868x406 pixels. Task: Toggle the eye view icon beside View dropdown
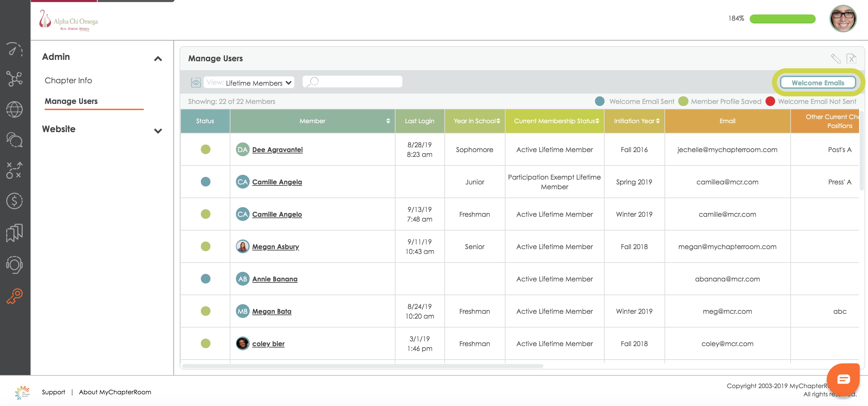[x=196, y=83]
